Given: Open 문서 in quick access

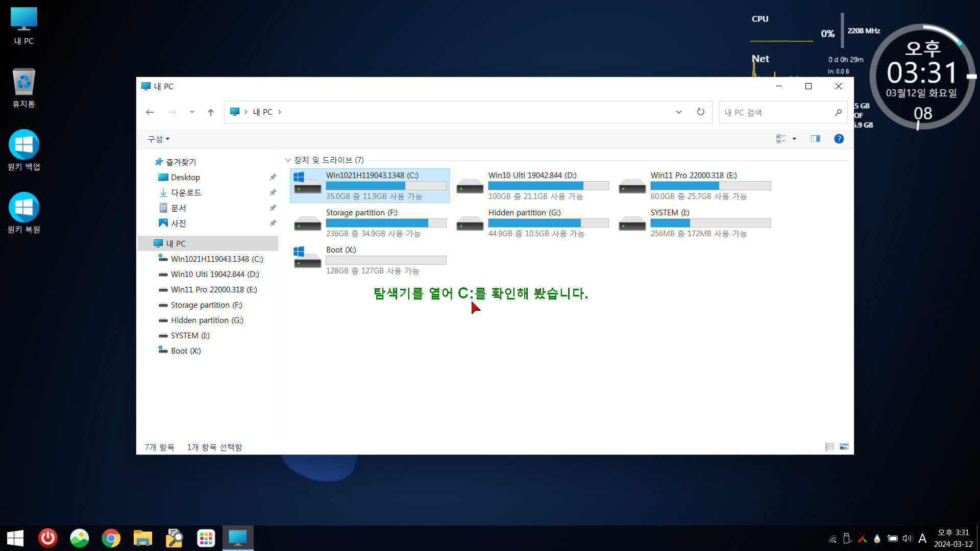Looking at the screenshot, I should coord(178,208).
